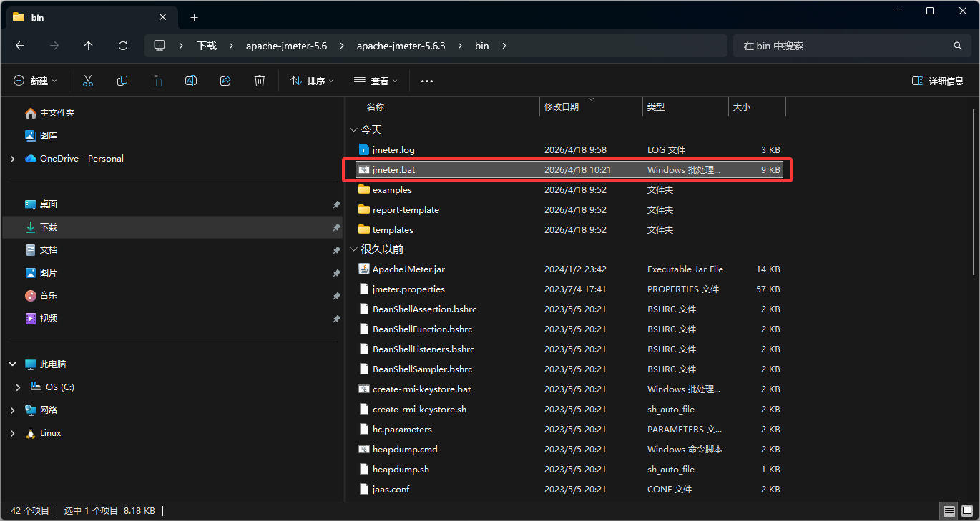
Task: Click apache-jmeter-5.6.3 breadcrumb
Action: [401, 46]
